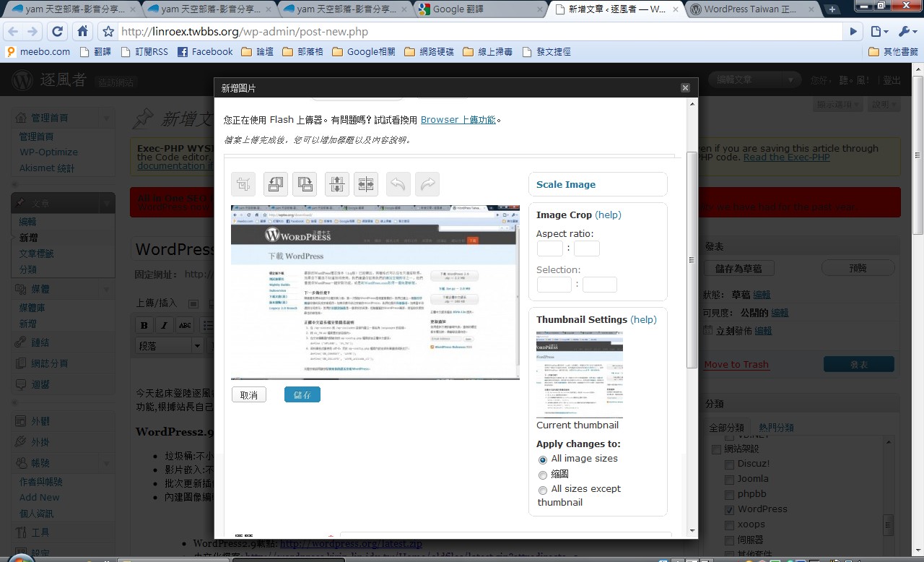Open the 其他書籤 bookmarks folder
This screenshot has width=924, height=562.
pyautogui.click(x=893, y=51)
